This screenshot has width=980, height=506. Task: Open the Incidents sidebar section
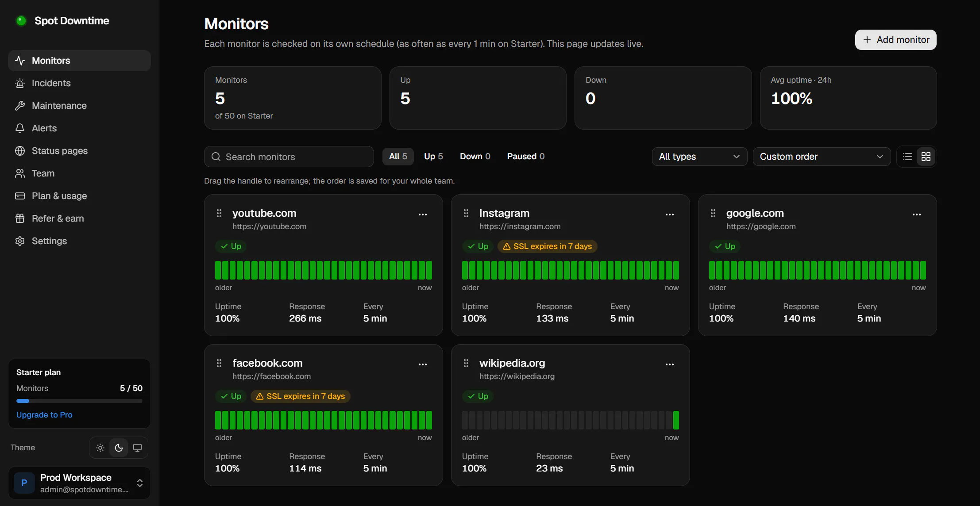(x=79, y=83)
